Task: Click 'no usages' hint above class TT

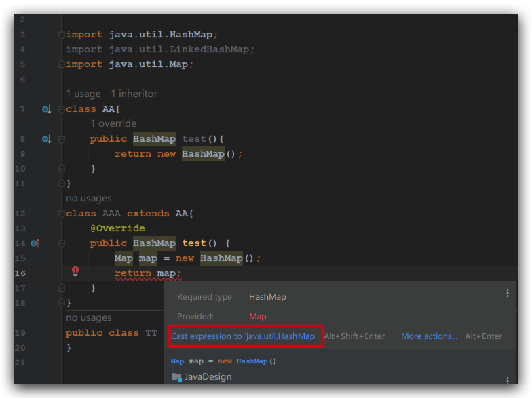Action: (88, 317)
